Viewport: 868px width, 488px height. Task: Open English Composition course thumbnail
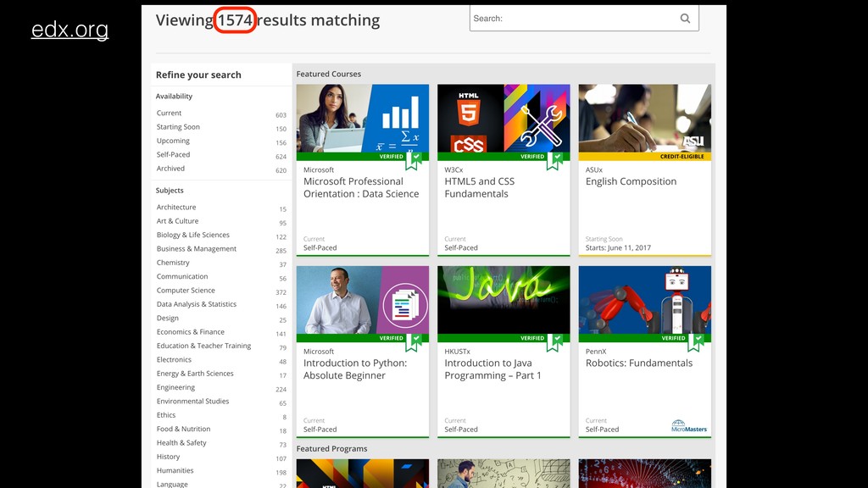pos(645,119)
